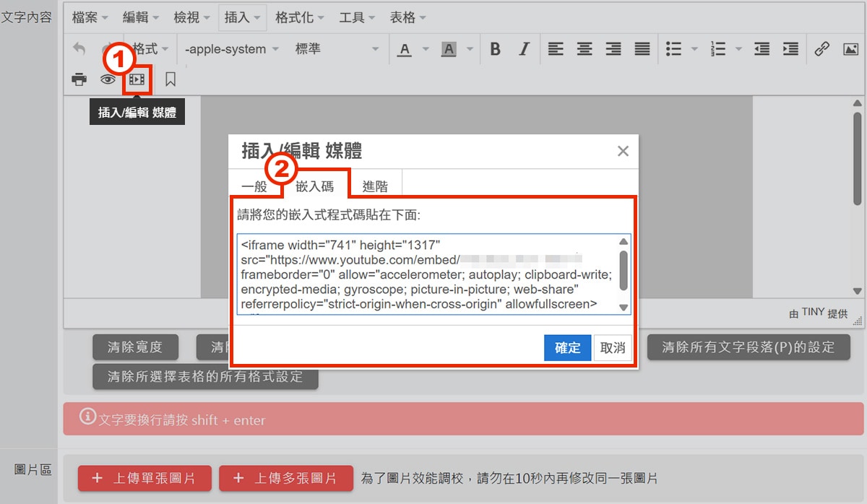The width and height of the screenshot is (867, 504).
Task: Click the text color swatch button
Action: tap(405, 49)
